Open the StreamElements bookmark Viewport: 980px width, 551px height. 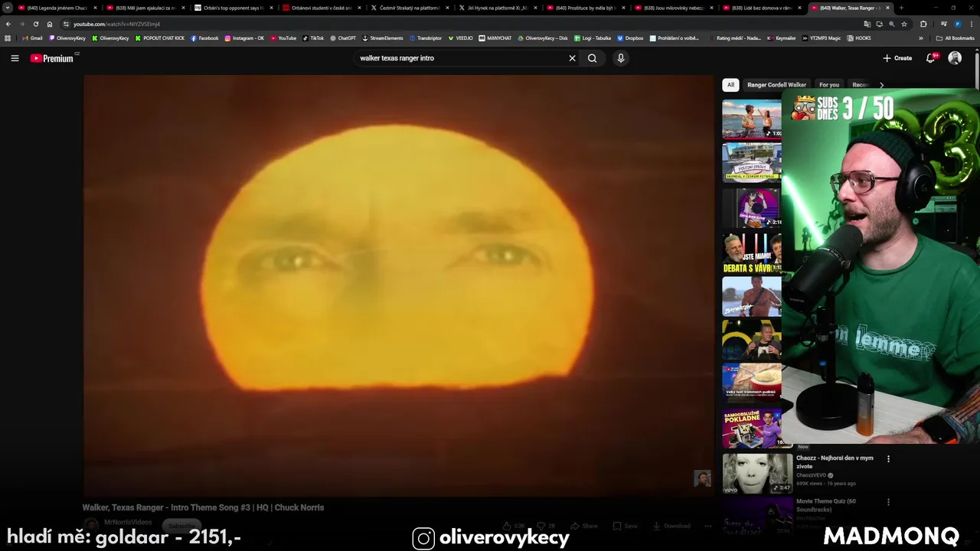383,37
